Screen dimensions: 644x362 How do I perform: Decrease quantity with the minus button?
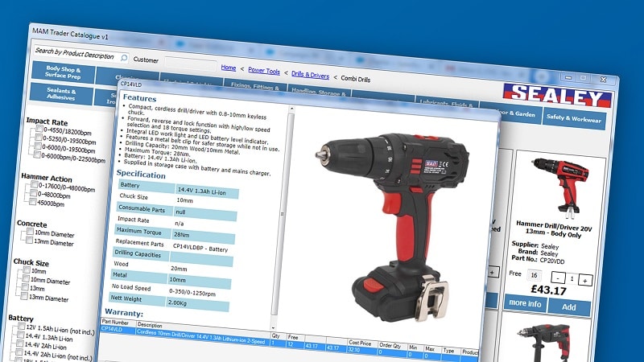[558, 278]
